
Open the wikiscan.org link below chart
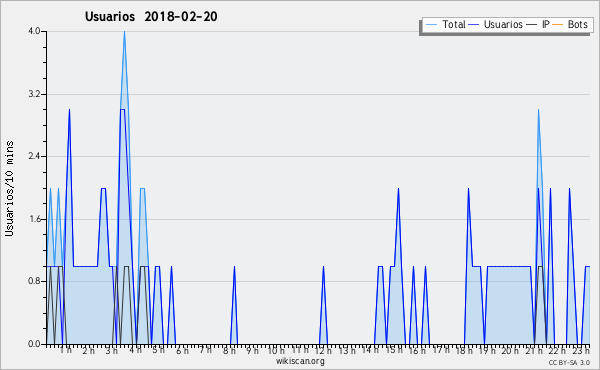click(x=300, y=361)
